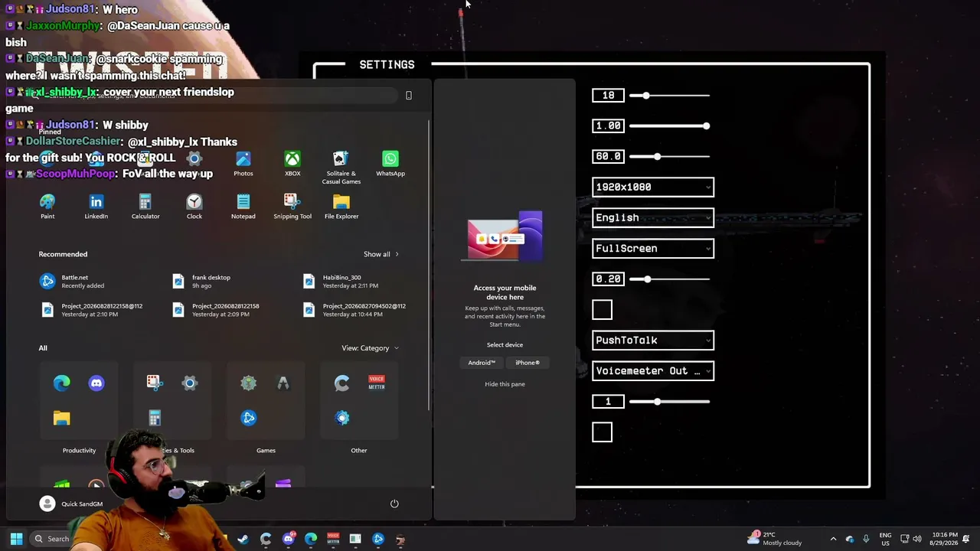Screen dimensions: 980x551
Task: Open File Explorer from Pinned
Action: click(x=341, y=207)
